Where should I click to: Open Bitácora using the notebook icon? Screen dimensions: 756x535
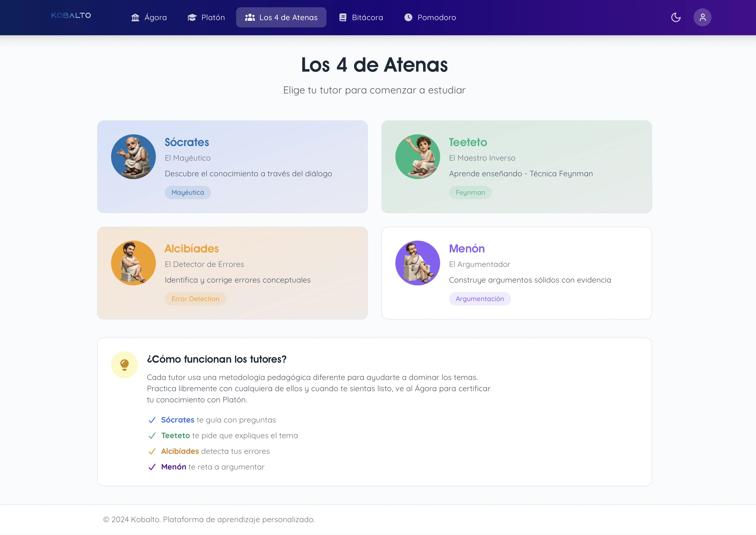tap(342, 17)
